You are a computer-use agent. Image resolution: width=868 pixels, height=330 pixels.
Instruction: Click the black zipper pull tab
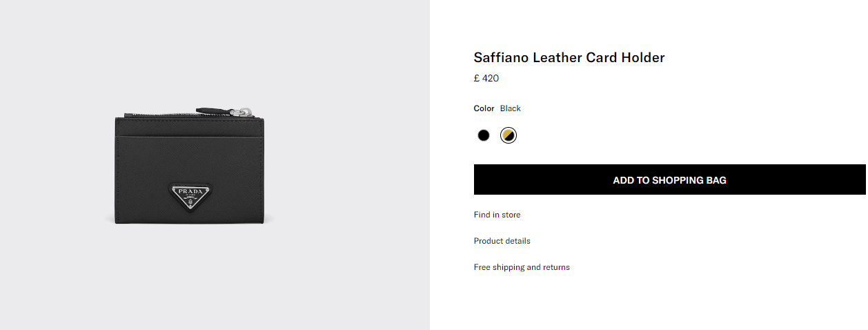pos(210,110)
